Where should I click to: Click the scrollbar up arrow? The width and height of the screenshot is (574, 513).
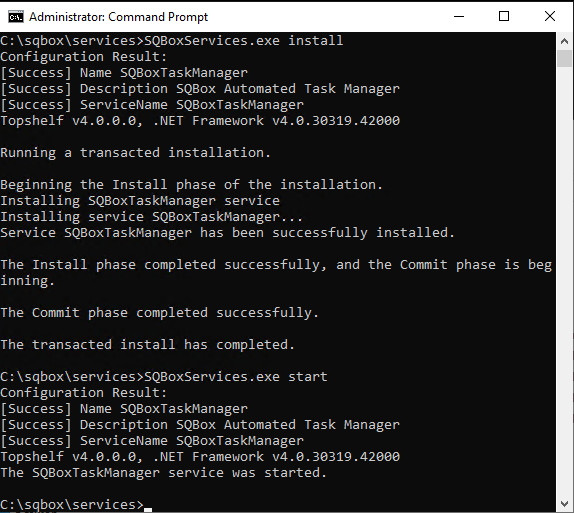(564, 41)
